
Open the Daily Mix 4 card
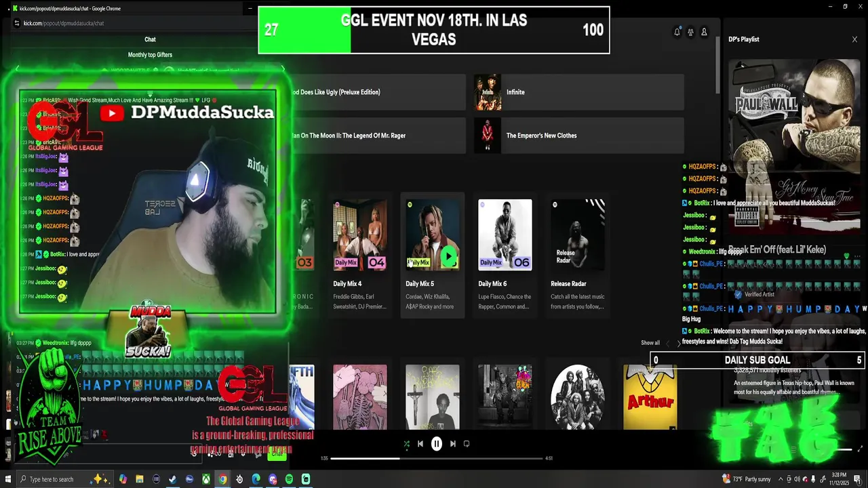point(360,256)
